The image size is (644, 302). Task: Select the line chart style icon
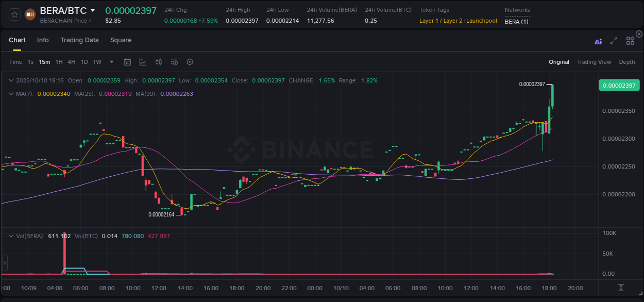[143, 62]
